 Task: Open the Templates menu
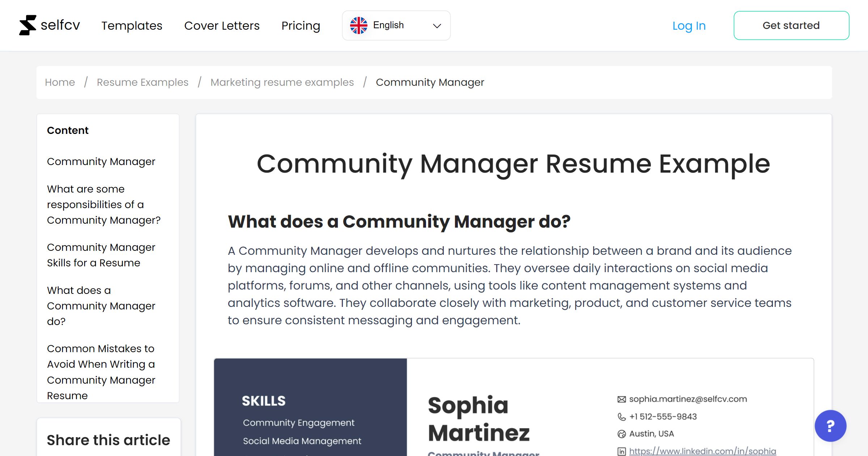[132, 25]
